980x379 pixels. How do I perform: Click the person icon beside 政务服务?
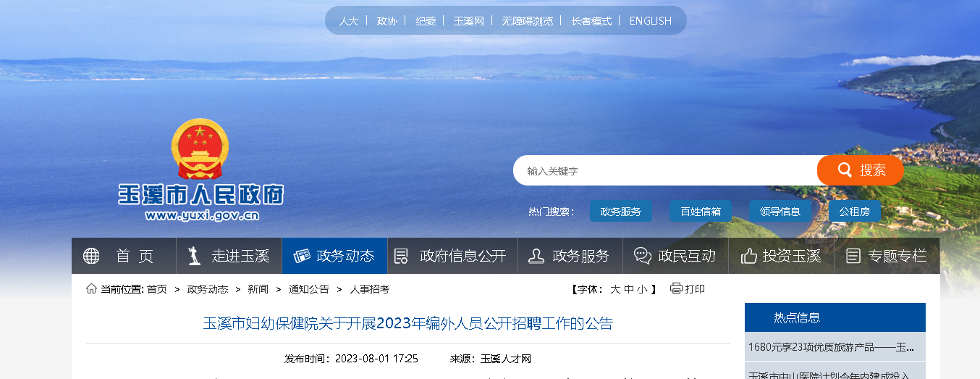click(536, 256)
